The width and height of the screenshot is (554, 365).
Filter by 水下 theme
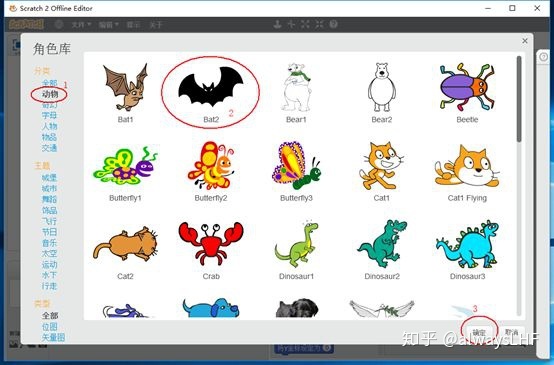pos(49,275)
